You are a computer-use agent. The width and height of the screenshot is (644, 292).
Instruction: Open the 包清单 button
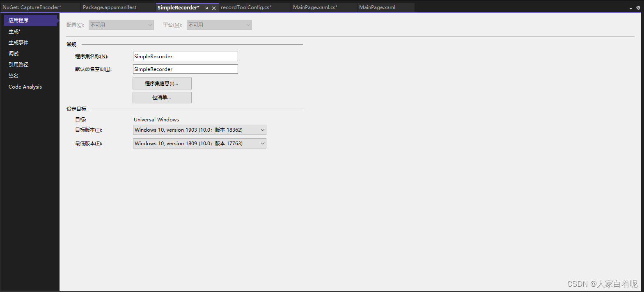162,98
